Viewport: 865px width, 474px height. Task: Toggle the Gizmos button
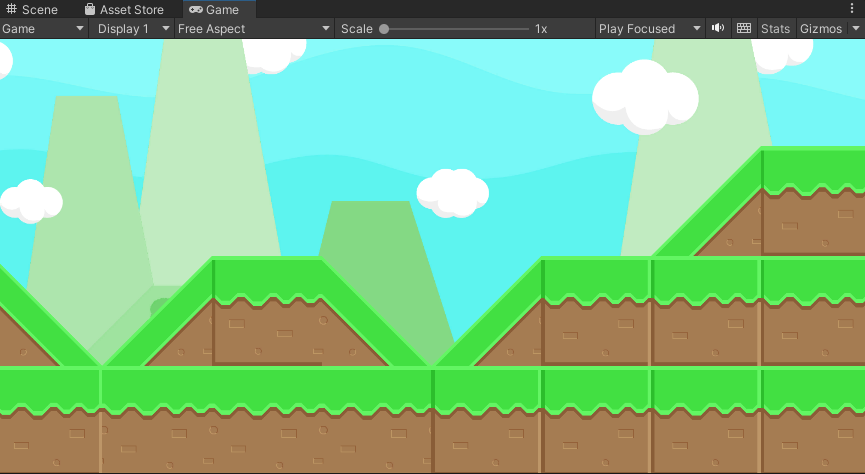pyautogui.click(x=821, y=29)
